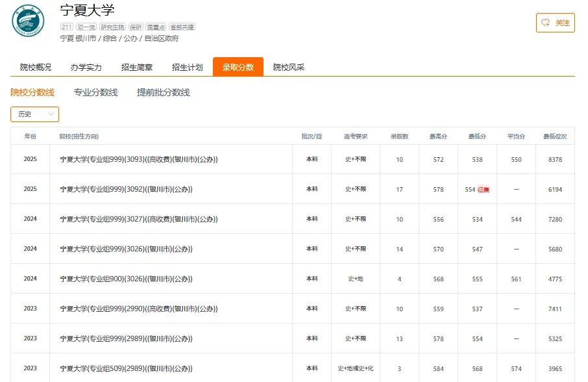Click the 211 tag

pos(66,27)
